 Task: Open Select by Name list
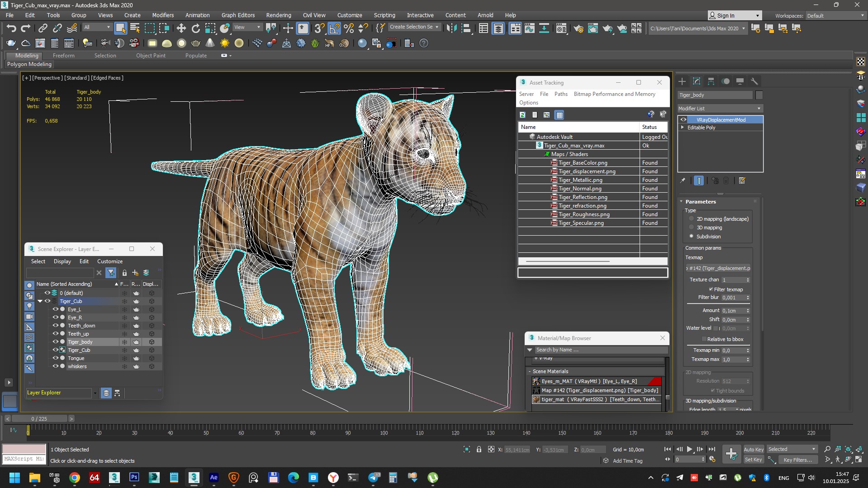pos(135,28)
